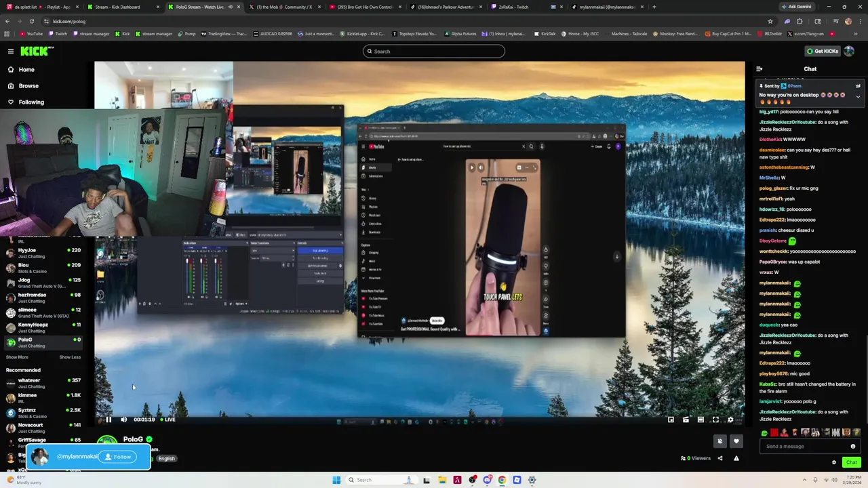
Task: Open user avatar menu on Kick header
Action: [850, 51]
